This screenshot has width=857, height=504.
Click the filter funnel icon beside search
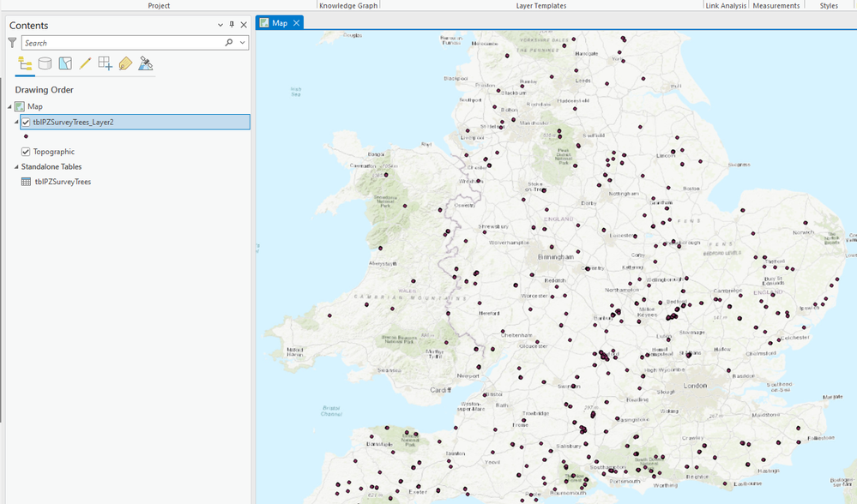[x=12, y=43]
